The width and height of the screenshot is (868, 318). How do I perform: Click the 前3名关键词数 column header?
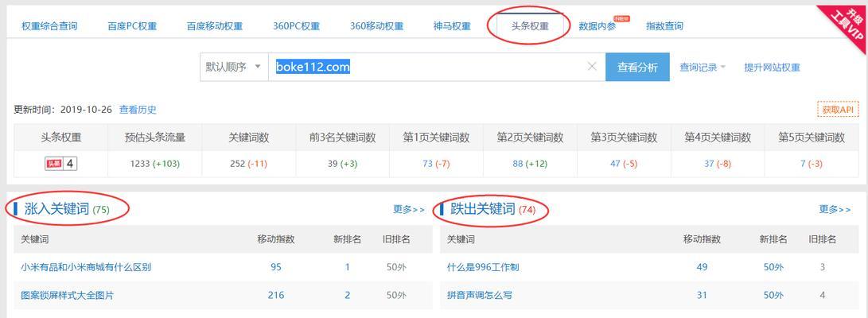(x=343, y=138)
